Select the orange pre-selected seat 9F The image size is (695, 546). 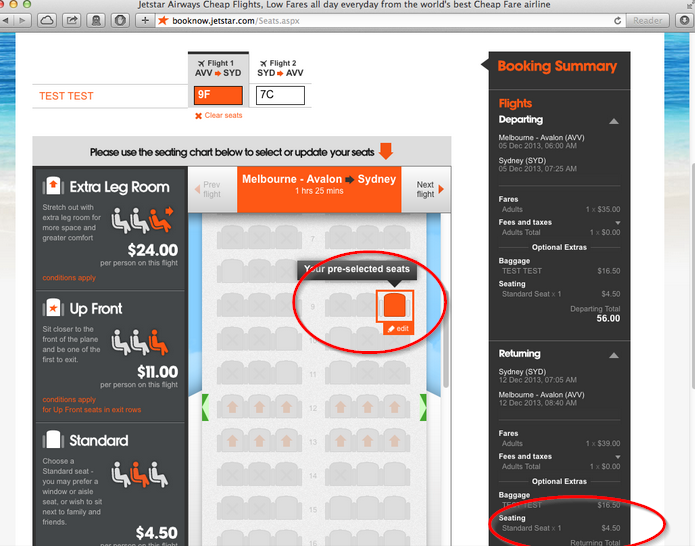393,305
